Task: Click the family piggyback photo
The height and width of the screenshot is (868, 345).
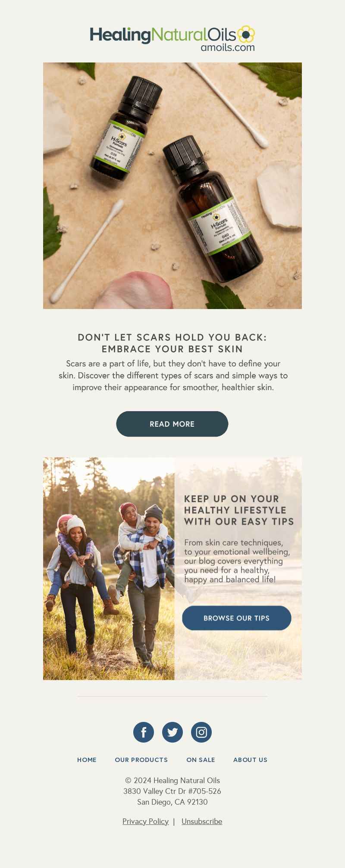Action: pyautogui.click(x=109, y=568)
